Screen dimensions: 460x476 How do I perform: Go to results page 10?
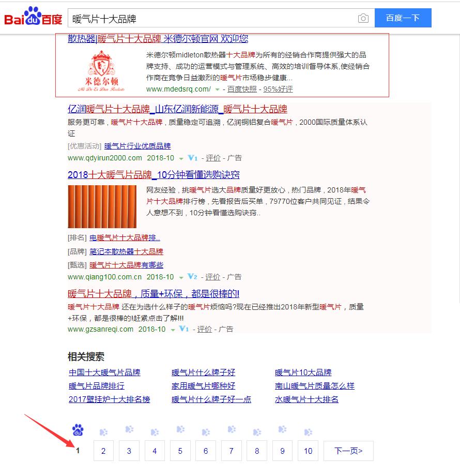pos(308,451)
